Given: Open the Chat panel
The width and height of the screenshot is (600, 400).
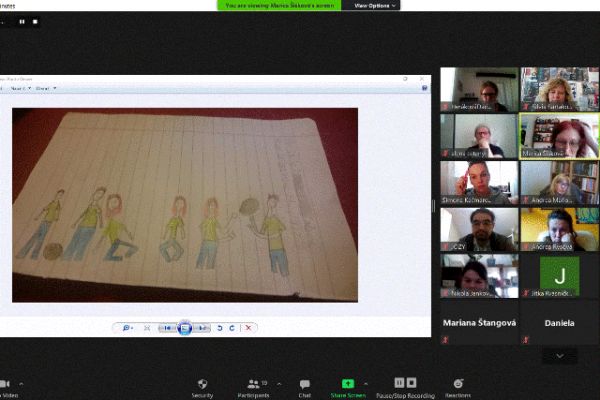Looking at the screenshot, I should tap(305, 384).
